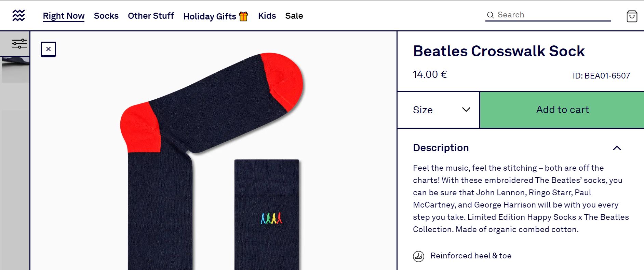The image size is (644, 270).
Task: Open the Right Now menu
Action: pos(64,16)
